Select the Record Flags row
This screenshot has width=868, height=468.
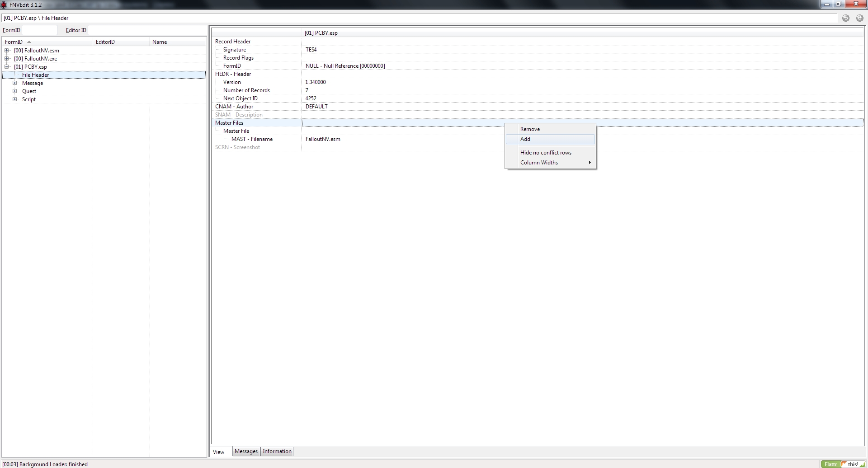click(538, 58)
